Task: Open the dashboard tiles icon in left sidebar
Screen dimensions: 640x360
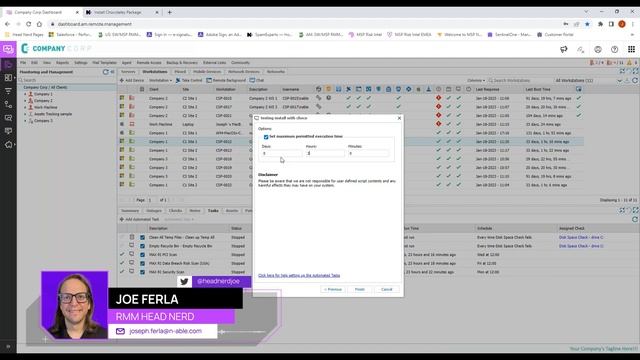Action: 8,78
